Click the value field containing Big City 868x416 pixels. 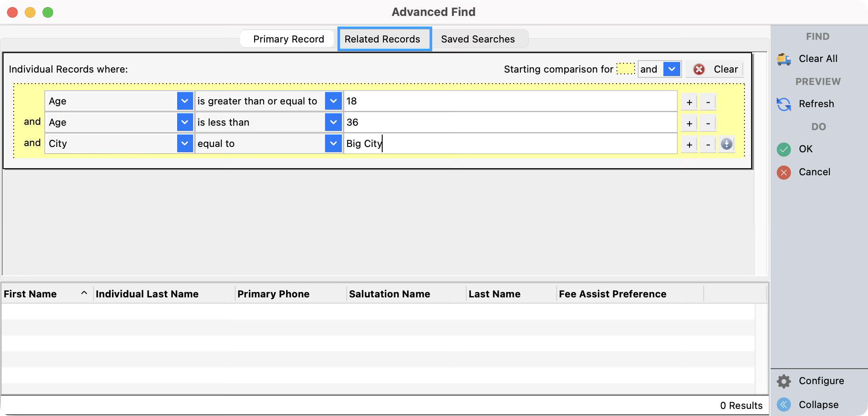(511, 143)
